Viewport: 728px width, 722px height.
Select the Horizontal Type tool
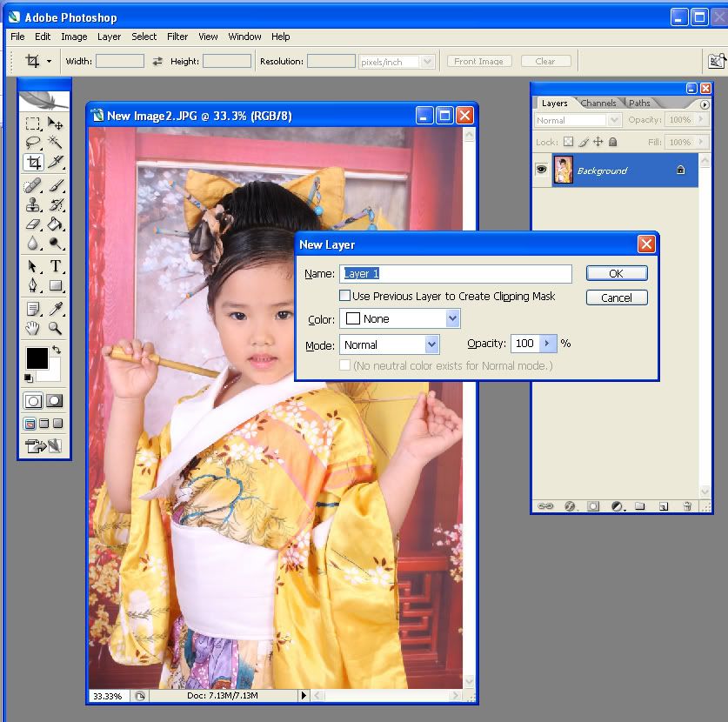click(56, 266)
